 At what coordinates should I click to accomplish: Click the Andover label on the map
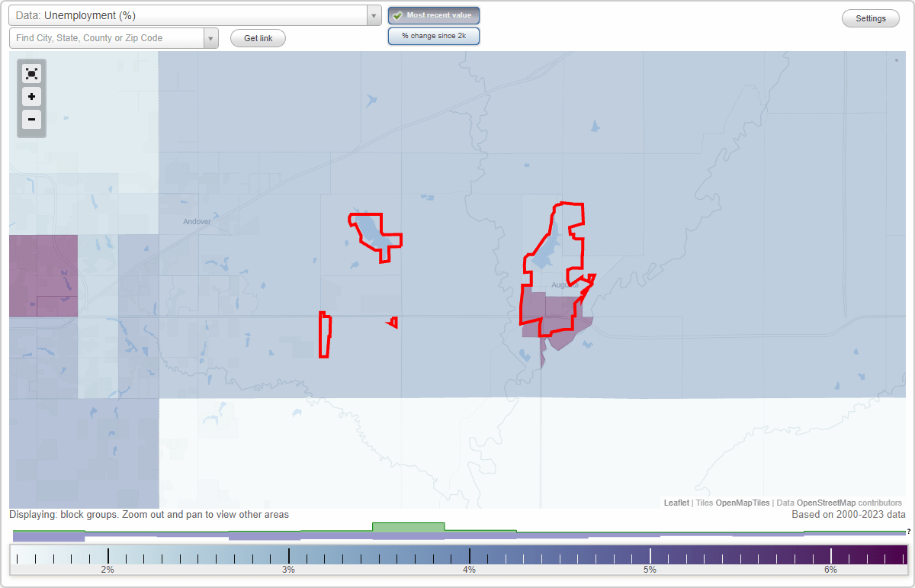[x=197, y=222]
